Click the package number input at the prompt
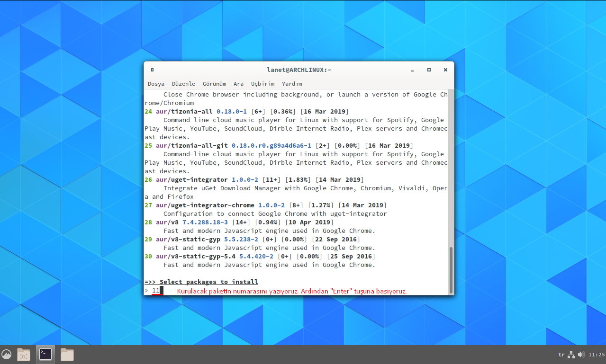Image resolution: width=606 pixels, height=364 pixels. click(x=156, y=291)
